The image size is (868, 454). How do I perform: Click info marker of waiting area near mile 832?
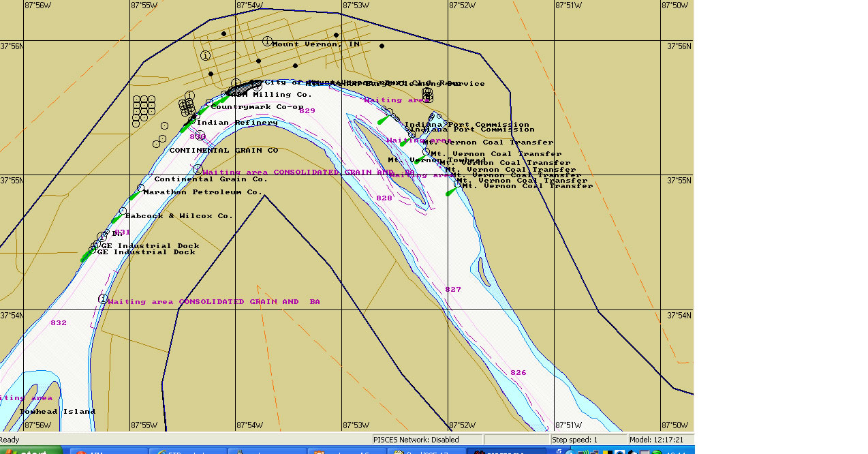(103, 299)
